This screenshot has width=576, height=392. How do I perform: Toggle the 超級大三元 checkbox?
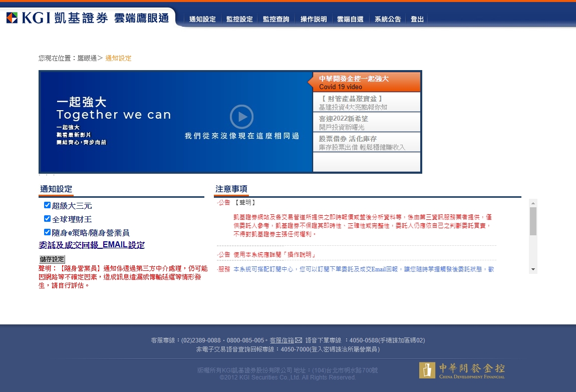click(x=47, y=205)
